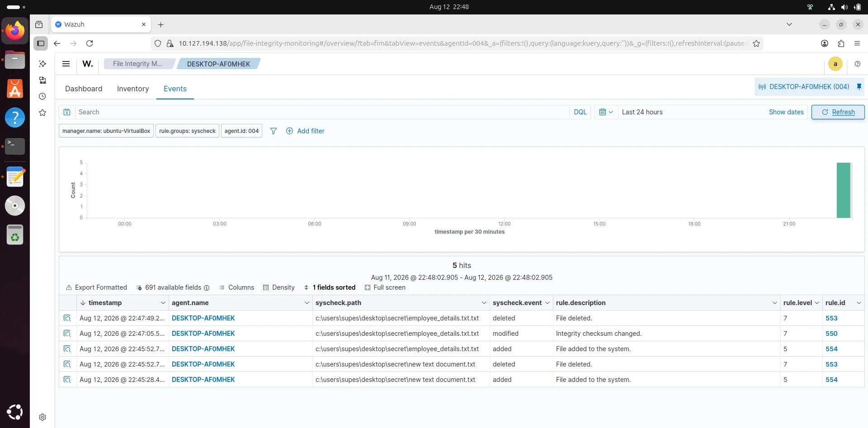Expand the timestamp column header menu
Screen dimensions: 868x428
click(163, 303)
